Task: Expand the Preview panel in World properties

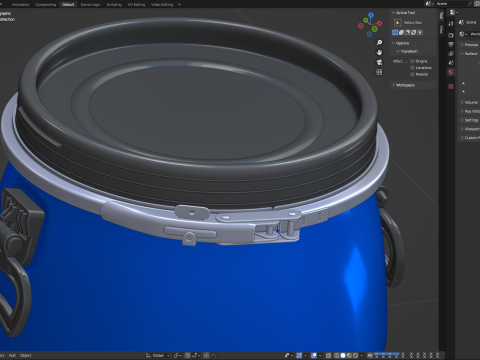Action: (470, 44)
